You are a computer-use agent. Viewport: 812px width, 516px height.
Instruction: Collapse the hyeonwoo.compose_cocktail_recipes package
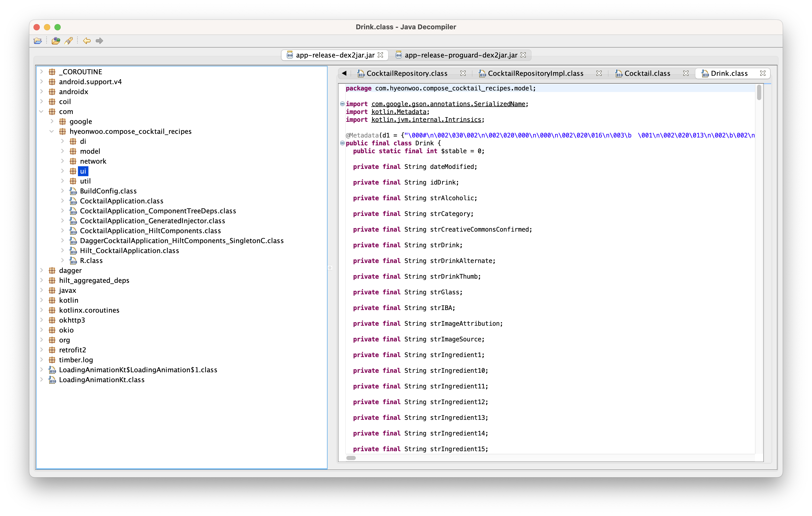point(52,131)
